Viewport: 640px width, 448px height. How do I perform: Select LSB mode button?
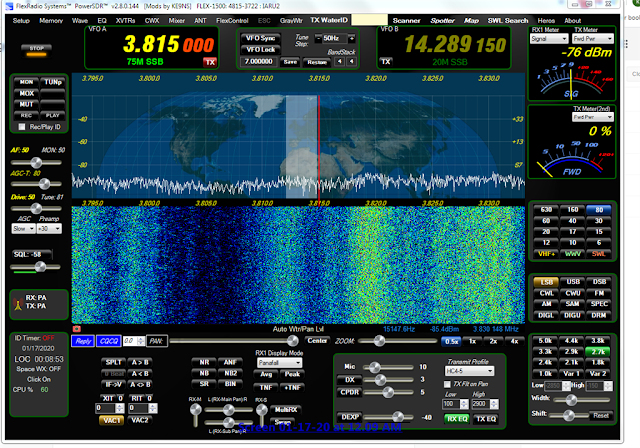(546, 282)
